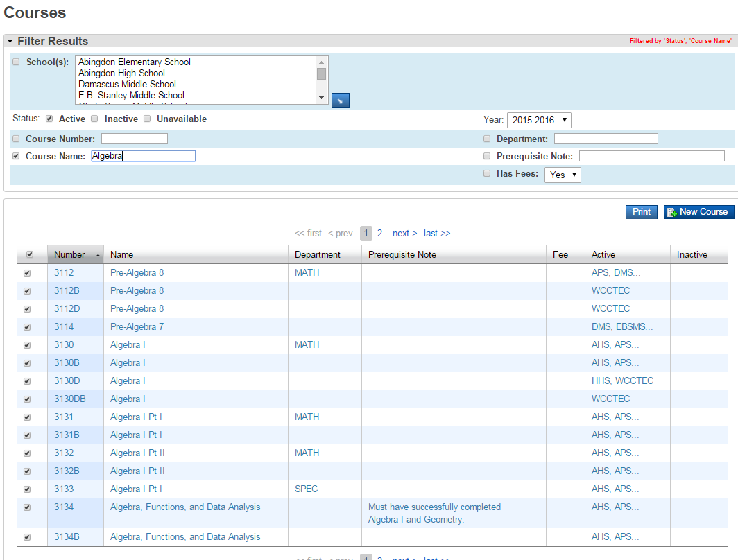Click the school list scrollbar up arrow

pyautogui.click(x=321, y=62)
